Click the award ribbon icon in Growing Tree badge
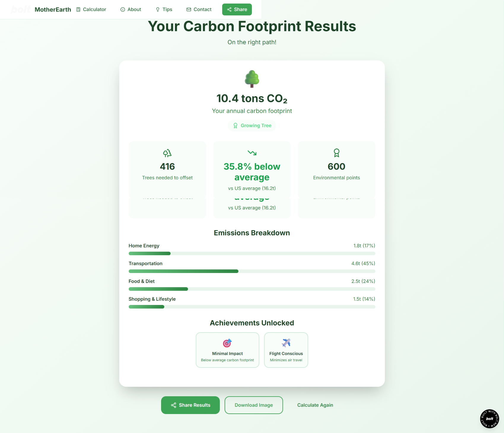 (235, 126)
